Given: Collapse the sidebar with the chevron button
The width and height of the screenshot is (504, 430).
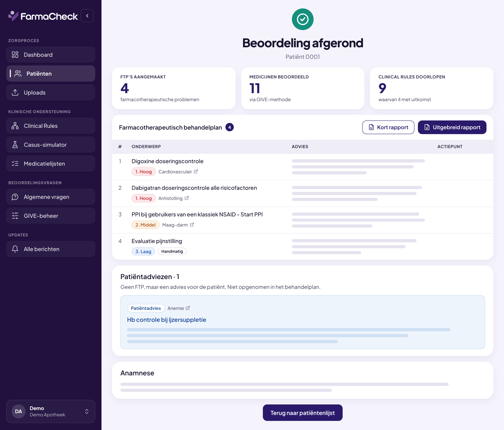Looking at the screenshot, I should tap(87, 16).
